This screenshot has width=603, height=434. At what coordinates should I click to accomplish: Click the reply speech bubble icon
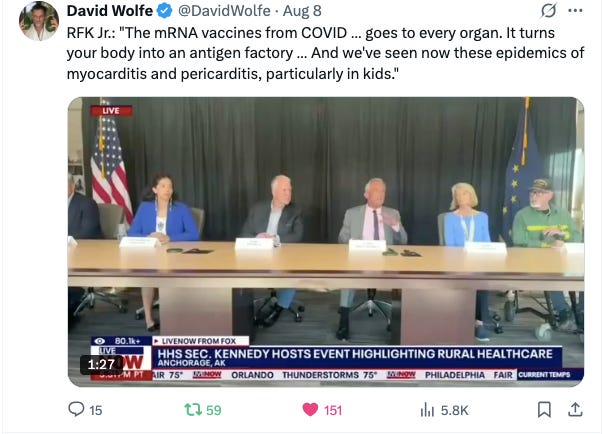point(76,409)
